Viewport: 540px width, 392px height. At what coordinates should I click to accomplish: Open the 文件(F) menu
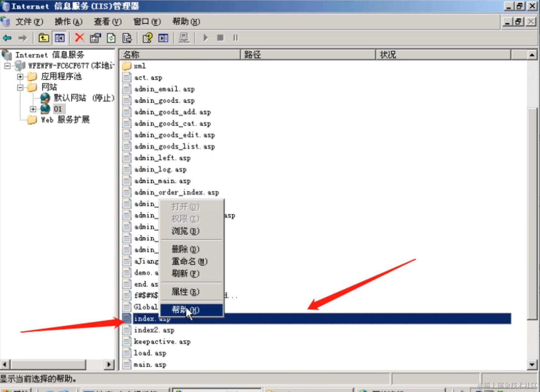click(29, 22)
